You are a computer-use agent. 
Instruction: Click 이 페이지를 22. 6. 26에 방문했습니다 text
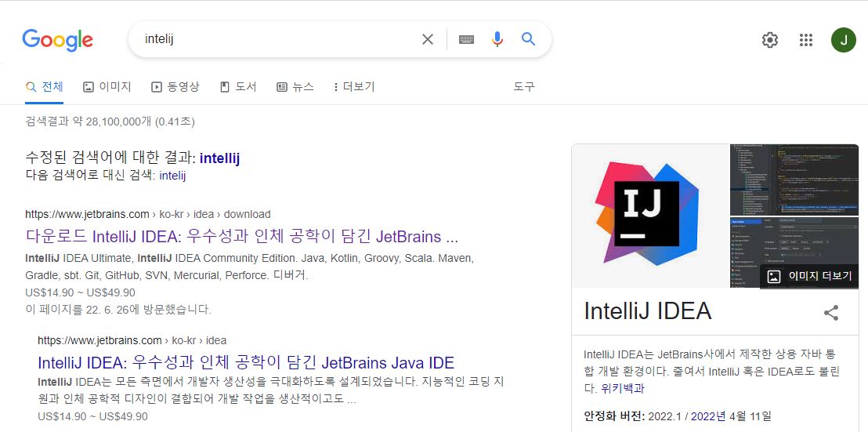tap(118, 310)
